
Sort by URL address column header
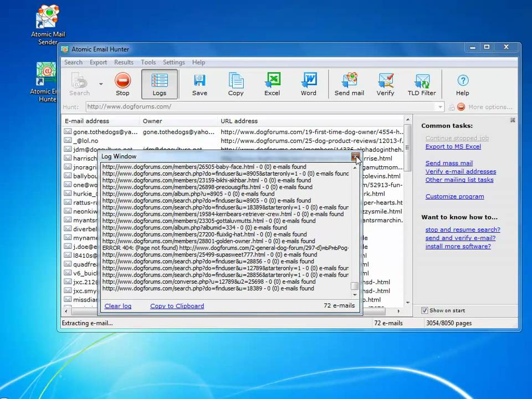tap(310, 121)
